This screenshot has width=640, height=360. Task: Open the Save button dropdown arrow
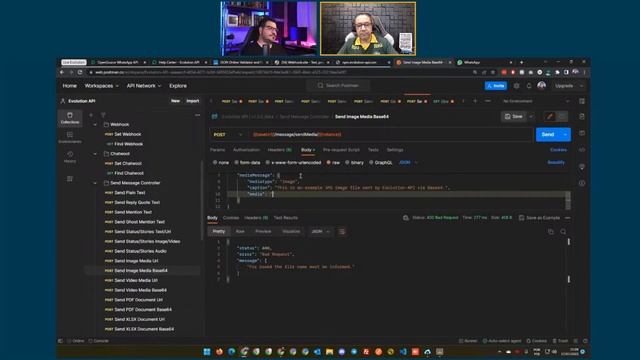pos(531,116)
